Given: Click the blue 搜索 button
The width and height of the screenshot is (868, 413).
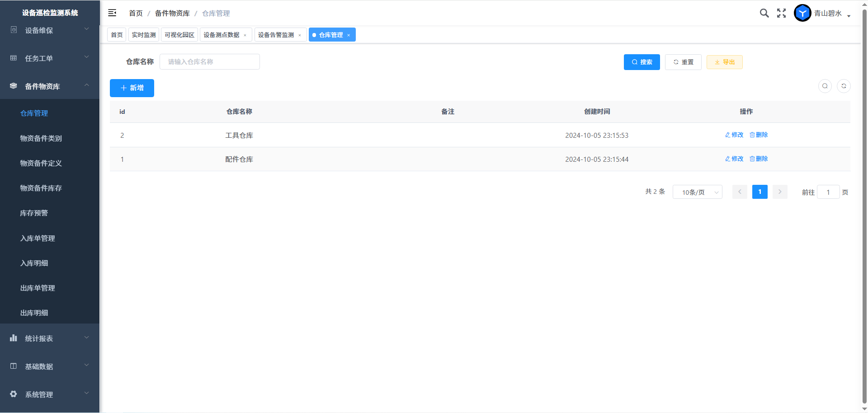Looking at the screenshot, I should click(642, 62).
